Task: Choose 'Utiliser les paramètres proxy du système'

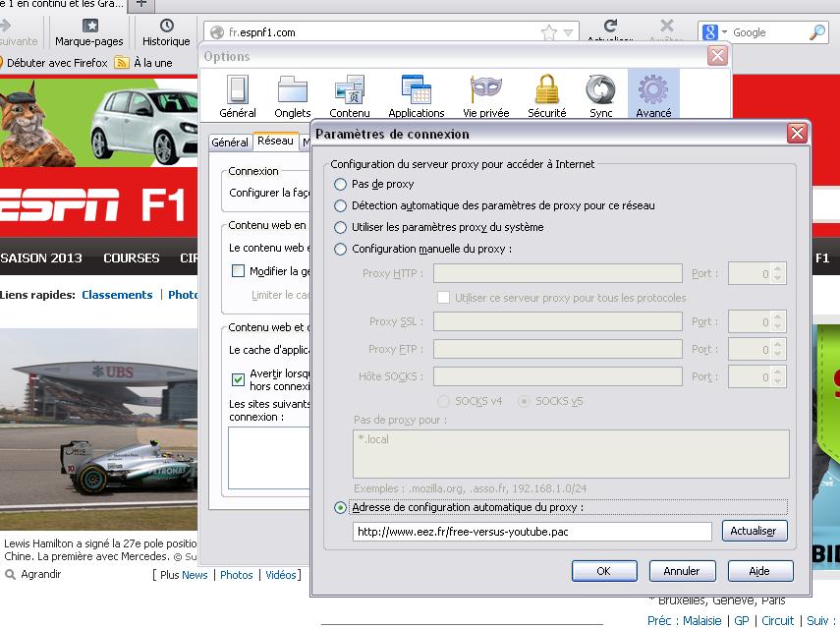Action: [340, 227]
